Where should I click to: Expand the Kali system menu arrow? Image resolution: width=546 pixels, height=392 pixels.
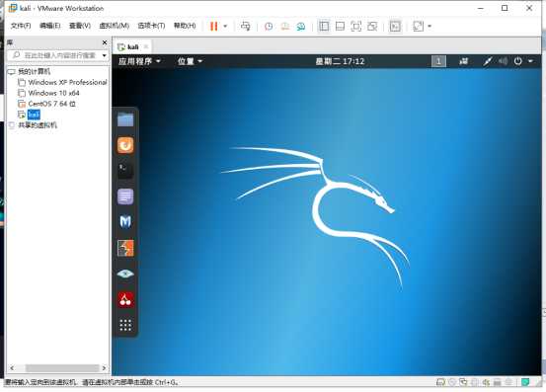[530, 61]
